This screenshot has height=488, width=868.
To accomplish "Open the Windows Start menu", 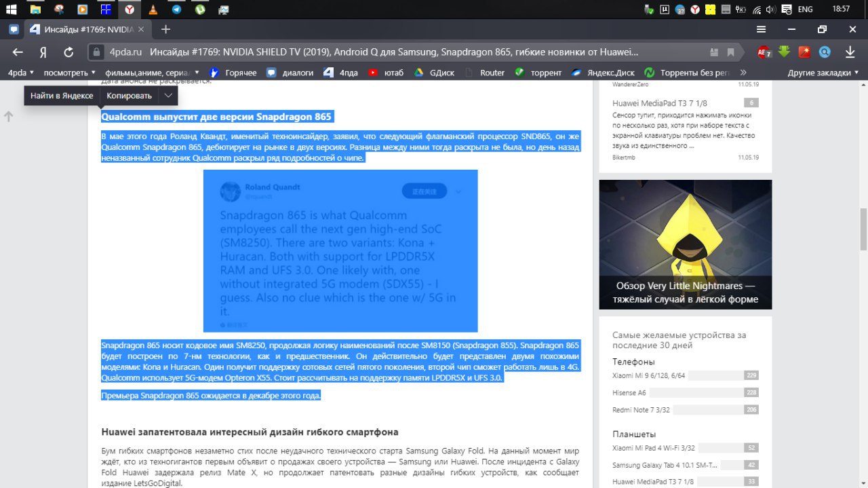I will point(11,10).
